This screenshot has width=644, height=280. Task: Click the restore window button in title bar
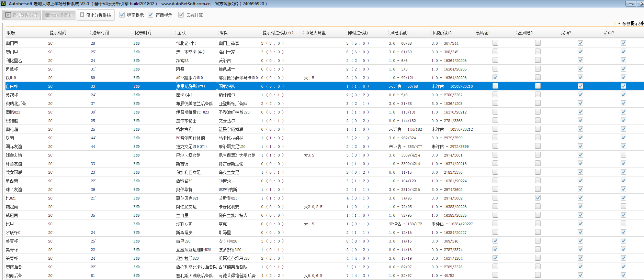pos(641,4)
